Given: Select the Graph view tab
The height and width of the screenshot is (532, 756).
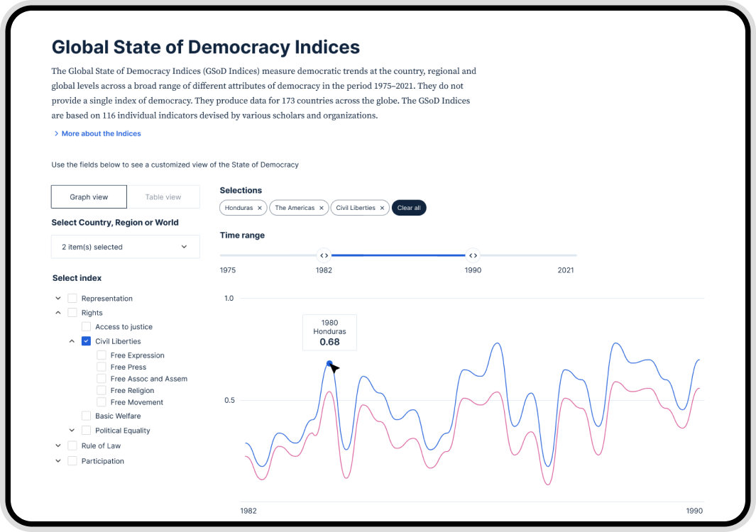Looking at the screenshot, I should pos(89,196).
